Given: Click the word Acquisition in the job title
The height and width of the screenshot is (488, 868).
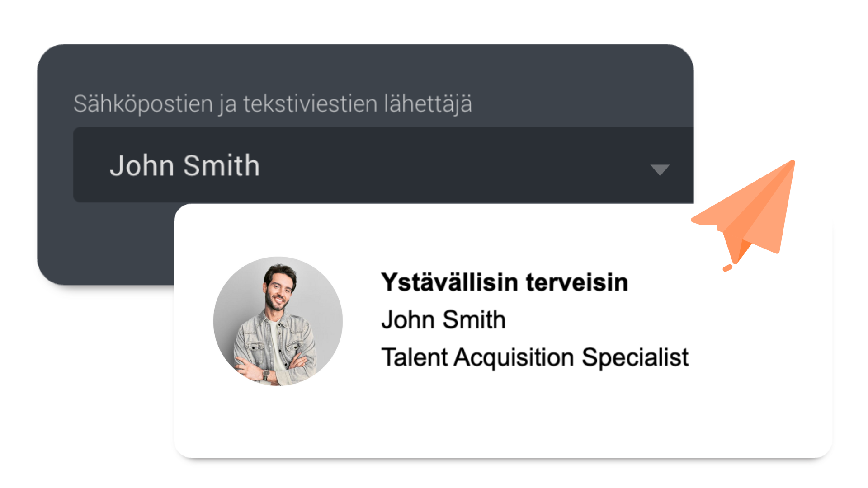Looking at the screenshot, I should pos(514,357).
